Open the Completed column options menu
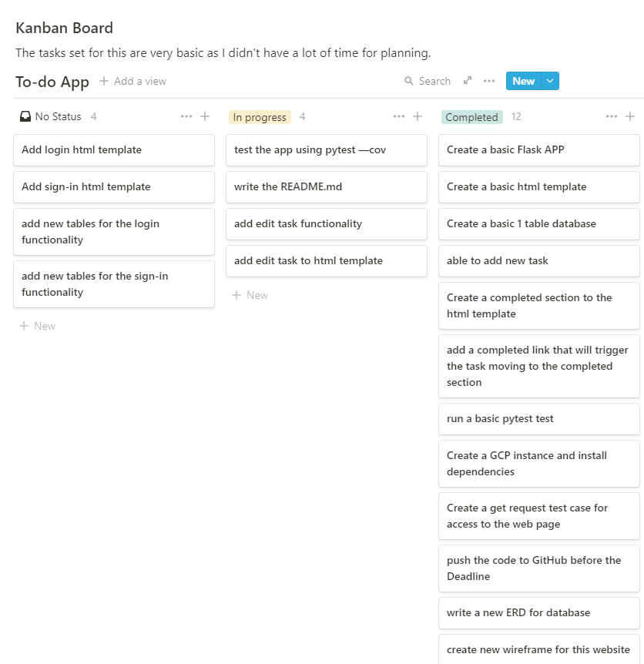The height and width of the screenshot is (664, 644). coord(611,117)
